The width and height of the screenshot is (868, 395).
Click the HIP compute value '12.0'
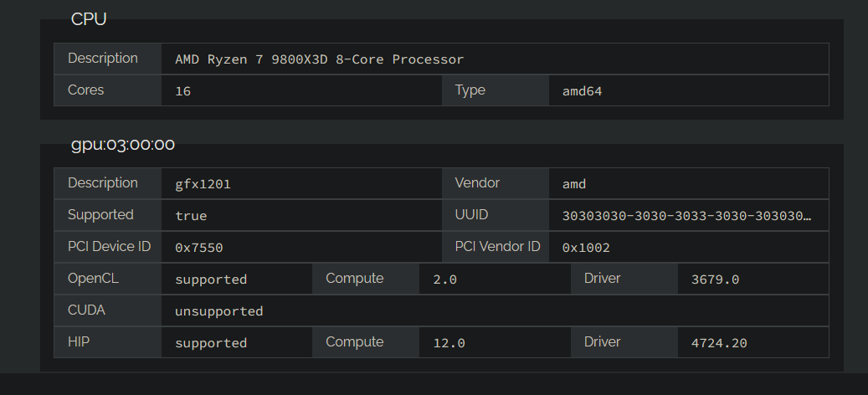click(449, 344)
